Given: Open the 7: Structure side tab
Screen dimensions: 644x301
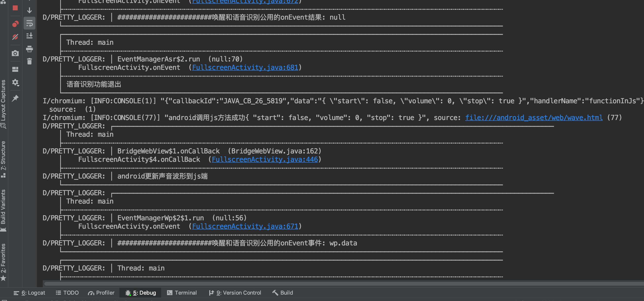Looking at the screenshot, I should [3, 159].
